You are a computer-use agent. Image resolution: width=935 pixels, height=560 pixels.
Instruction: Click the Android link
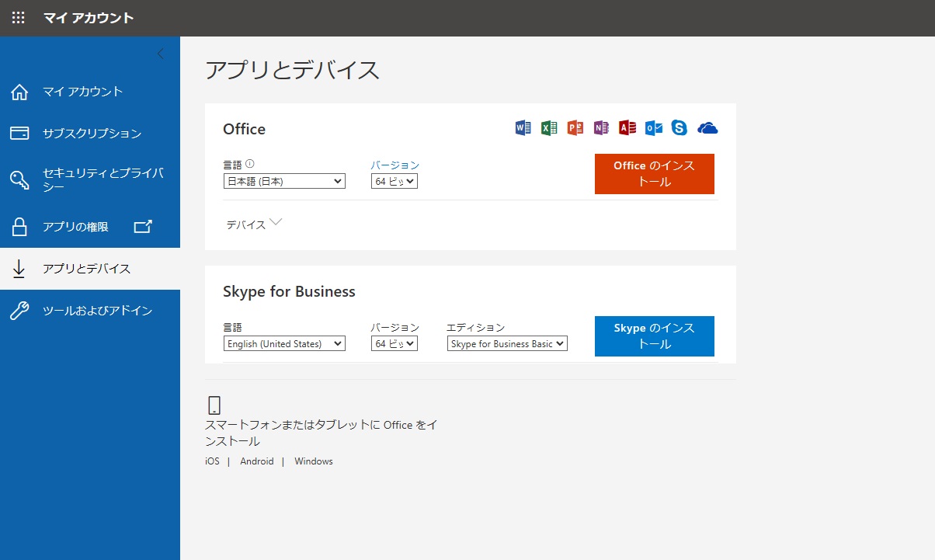point(257,461)
